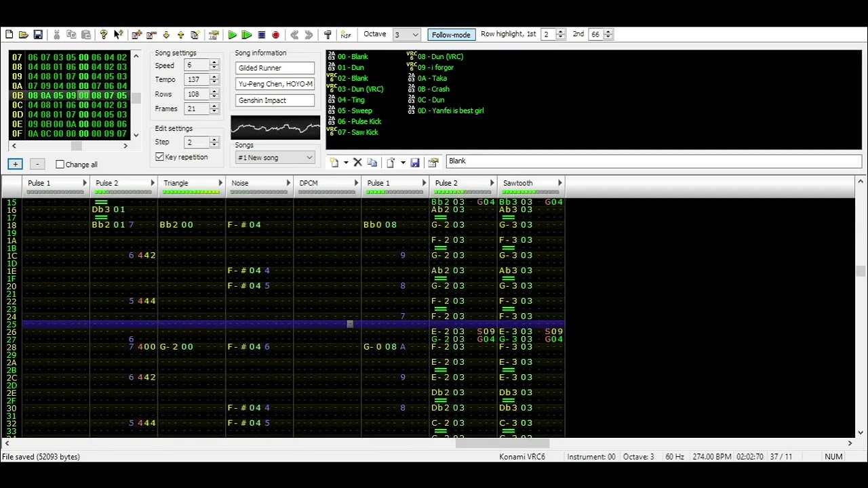Activate the context help pointer icon
The image size is (868, 488).
[118, 35]
